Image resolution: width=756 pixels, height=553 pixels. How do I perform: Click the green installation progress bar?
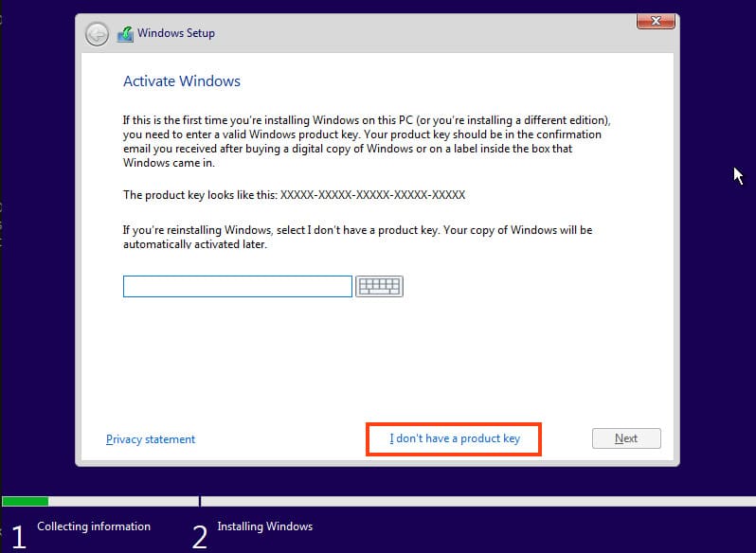pos(26,502)
